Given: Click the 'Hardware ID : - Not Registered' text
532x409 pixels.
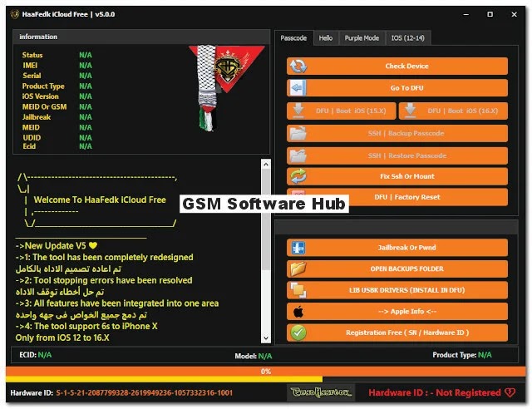Looking at the screenshot, I should [x=435, y=392].
